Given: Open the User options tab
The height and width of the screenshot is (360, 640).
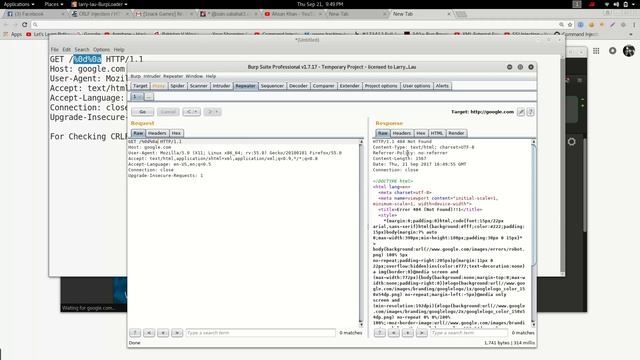Looking at the screenshot, I should point(416,86).
